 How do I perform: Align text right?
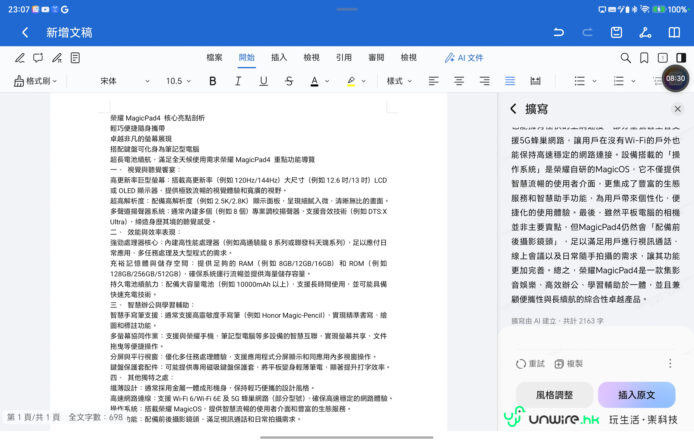(485, 81)
